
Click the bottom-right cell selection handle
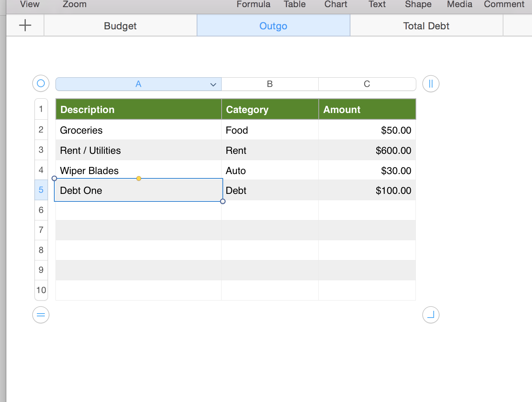pos(223,201)
